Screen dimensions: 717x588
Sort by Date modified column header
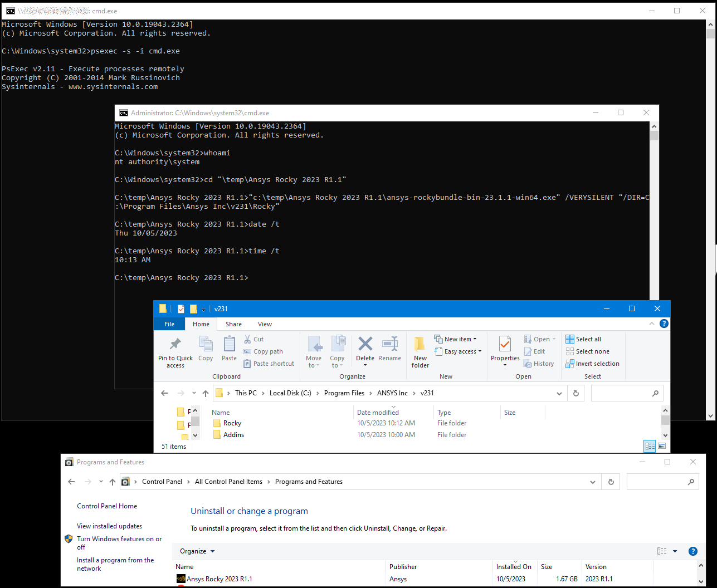[393, 413]
